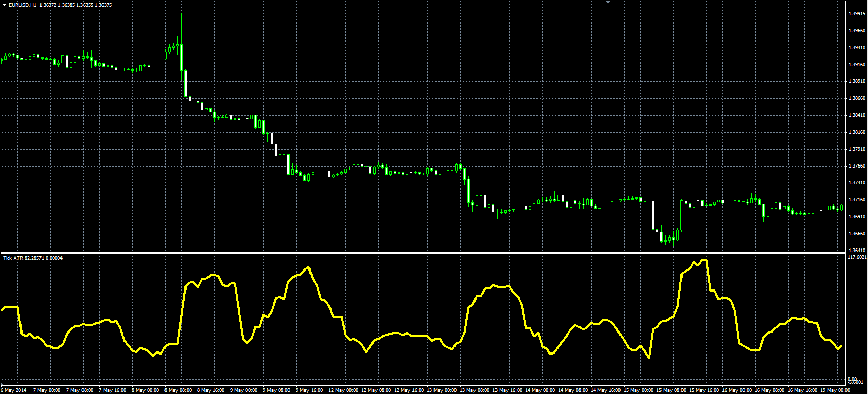Click the 1.39160 price scale label
The image size is (868, 394).
pyautogui.click(x=857, y=65)
